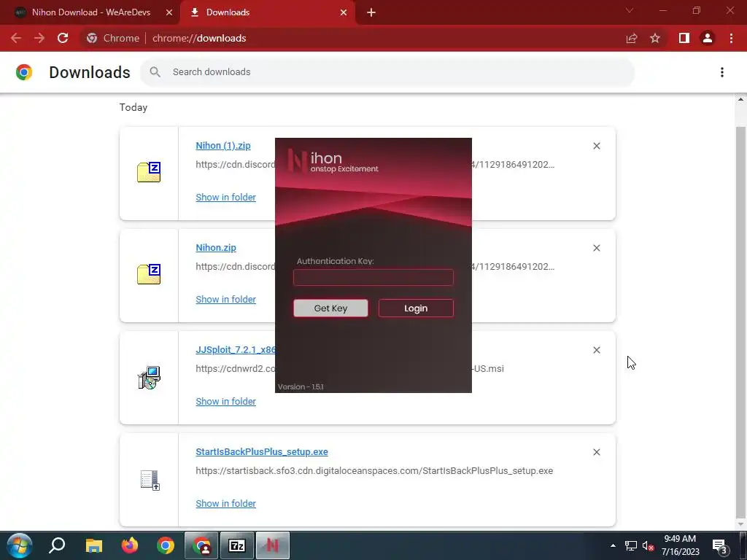Open the Downloads page more actions menu

[722, 72]
